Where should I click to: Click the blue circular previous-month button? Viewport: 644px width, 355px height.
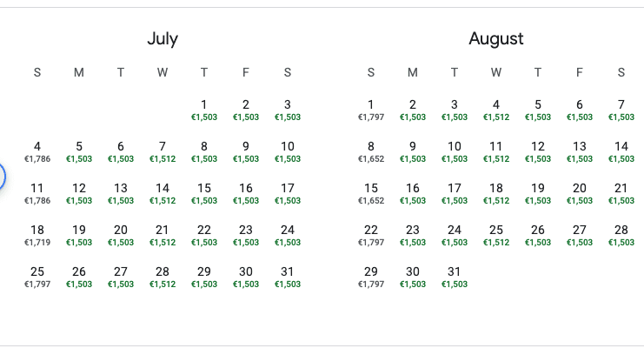(2, 177)
